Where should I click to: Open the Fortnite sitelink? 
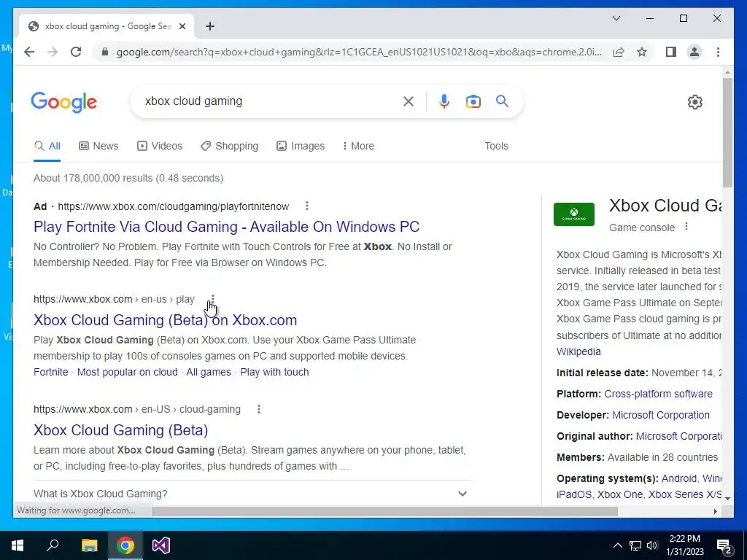click(x=50, y=372)
